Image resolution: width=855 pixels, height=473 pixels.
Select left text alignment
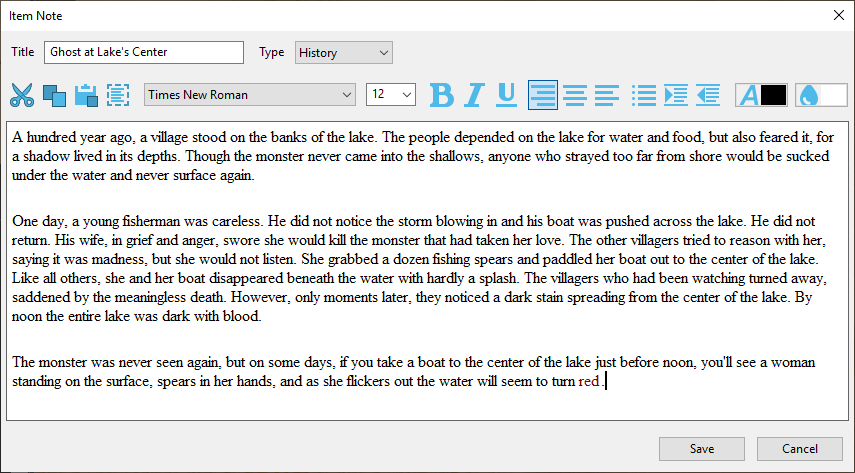coord(543,95)
